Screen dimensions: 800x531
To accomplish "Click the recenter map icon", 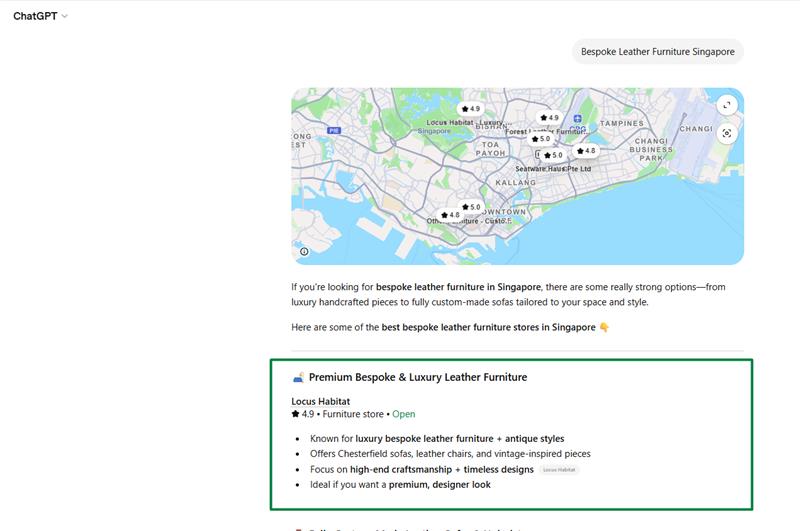I will pos(727,133).
